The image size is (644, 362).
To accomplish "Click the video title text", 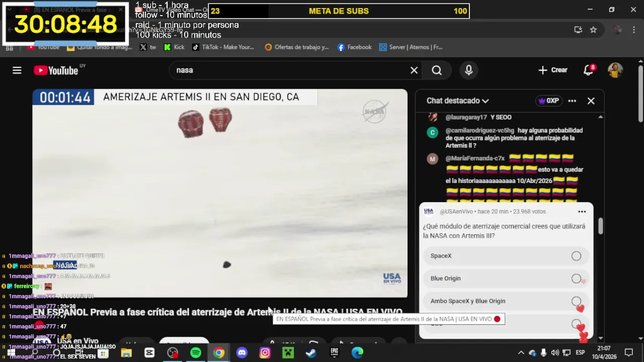I will pos(217,312).
